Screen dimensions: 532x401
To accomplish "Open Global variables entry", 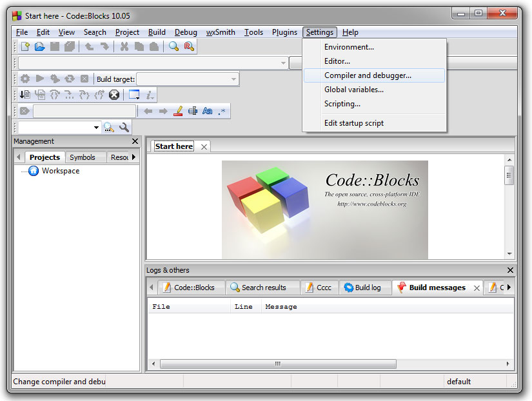I will [374, 90].
